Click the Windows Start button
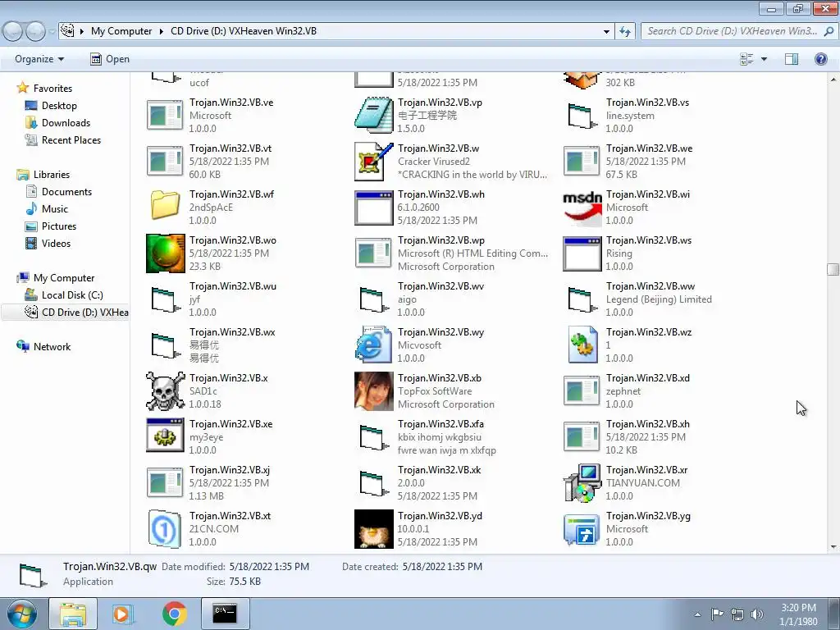Viewport: 840px width, 630px height. (x=21, y=614)
